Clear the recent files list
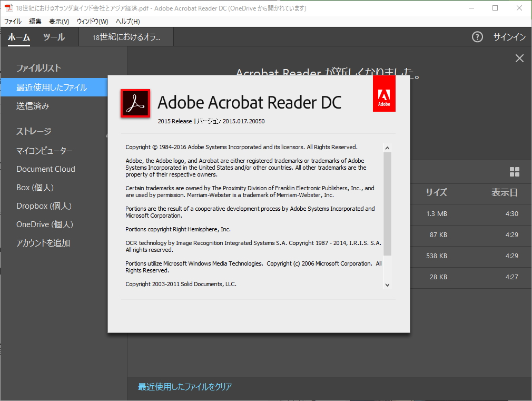The height and width of the screenshot is (401, 532). [x=184, y=386]
